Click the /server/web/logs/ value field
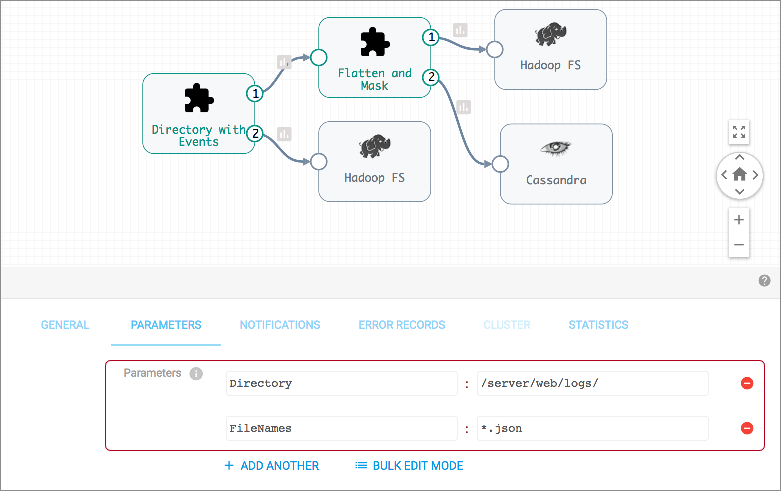781x491 pixels. [x=592, y=383]
